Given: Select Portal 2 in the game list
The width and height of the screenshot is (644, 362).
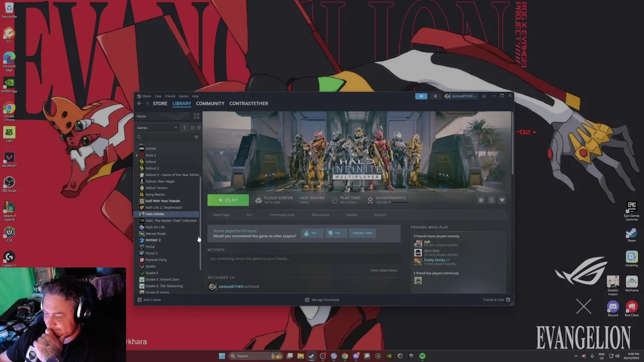Looking at the screenshot, I should pyautogui.click(x=151, y=253).
